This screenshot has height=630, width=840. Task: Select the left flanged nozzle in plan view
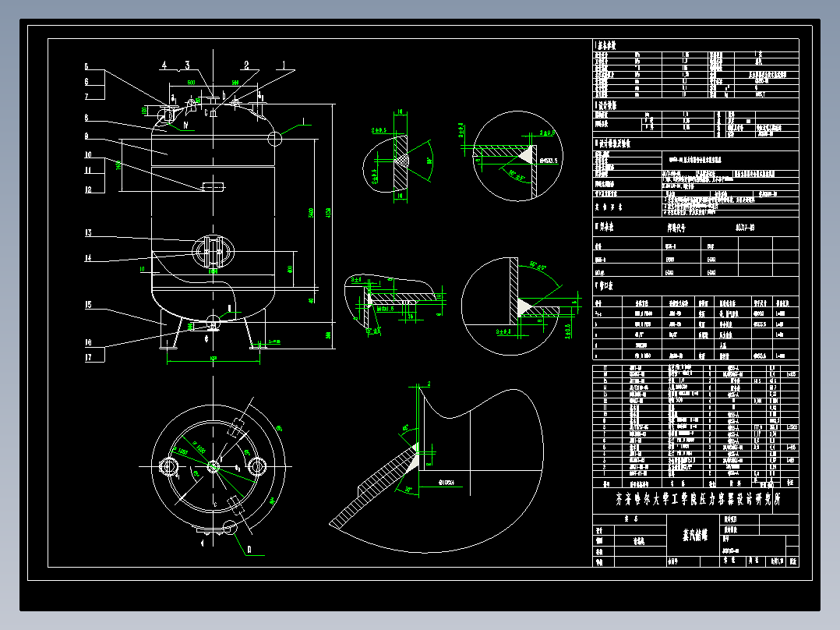pos(169,466)
